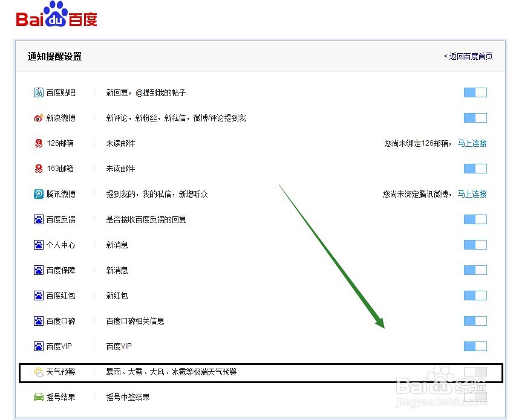
Task: Toggle the 新浪微博 notification switch
Action: click(x=475, y=118)
